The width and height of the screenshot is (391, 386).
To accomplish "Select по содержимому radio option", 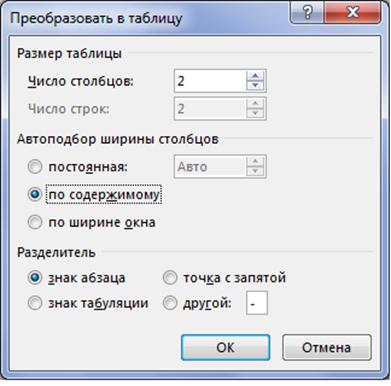I will click(35, 194).
